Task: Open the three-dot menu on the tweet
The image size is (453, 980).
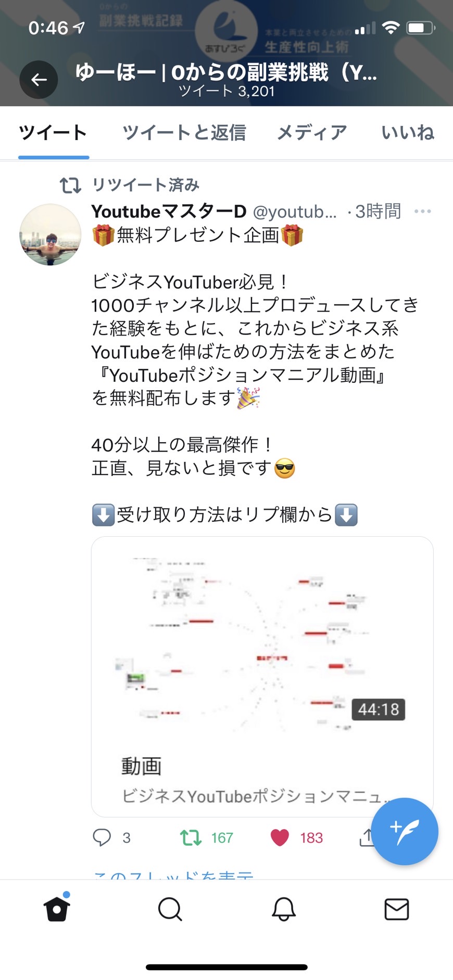Action: [422, 211]
